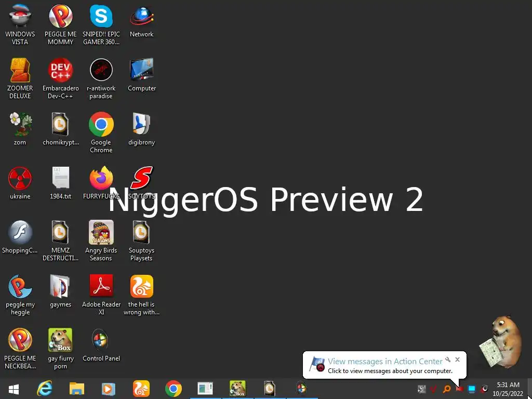Click the gray pixelated system tray icon
This screenshot has width=532, height=399.
coord(422,389)
